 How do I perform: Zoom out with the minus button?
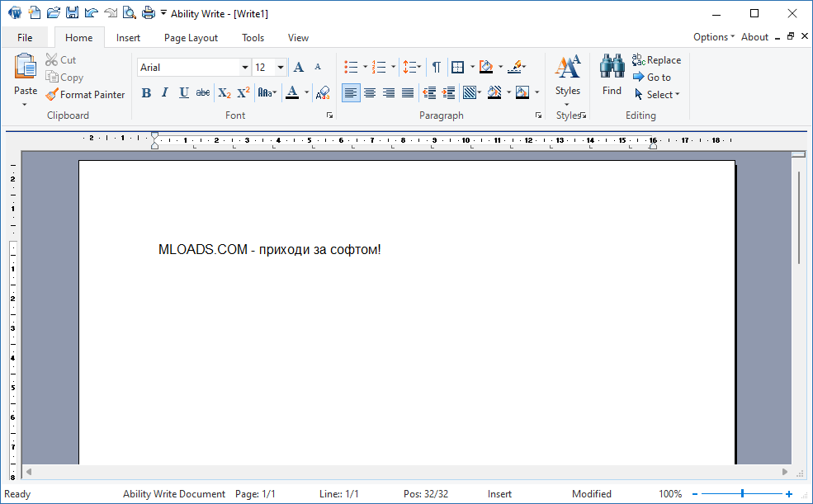pos(695,494)
